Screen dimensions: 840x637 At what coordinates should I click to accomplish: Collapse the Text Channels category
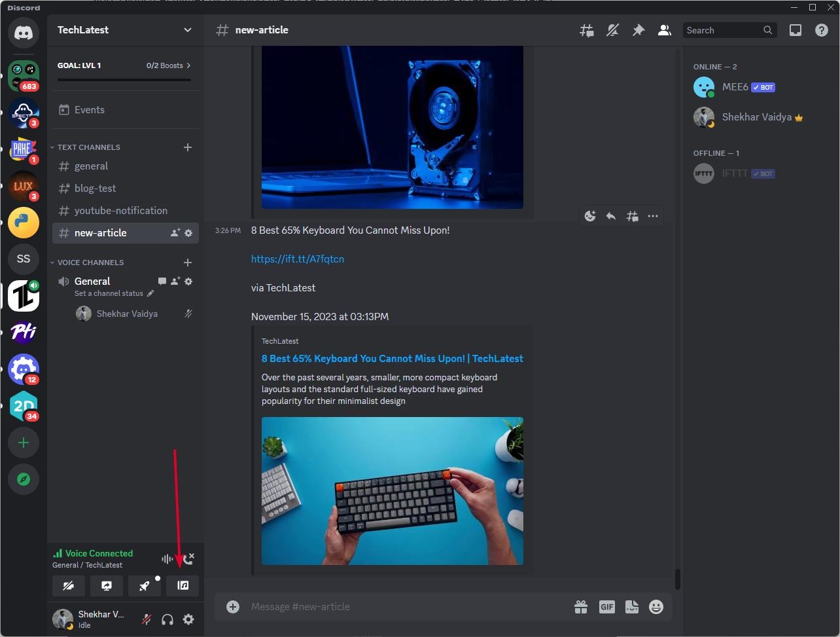coord(86,147)
